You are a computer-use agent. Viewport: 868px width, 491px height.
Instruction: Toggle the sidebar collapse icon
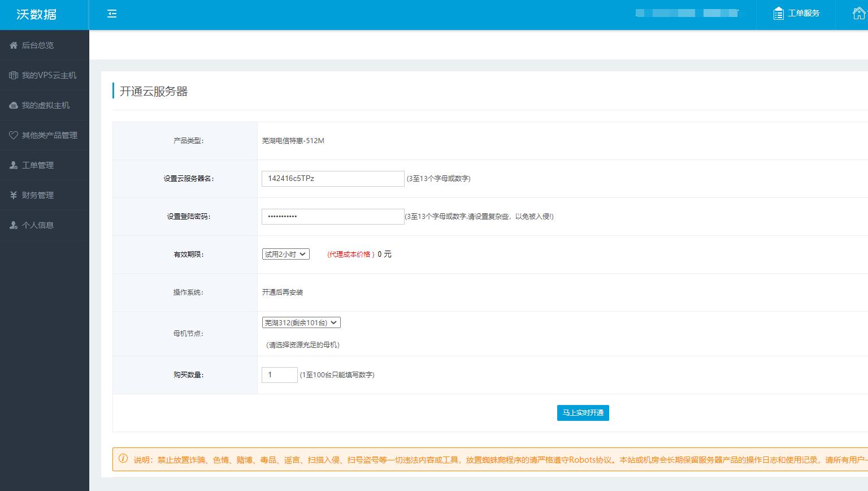tap(112, 14)
